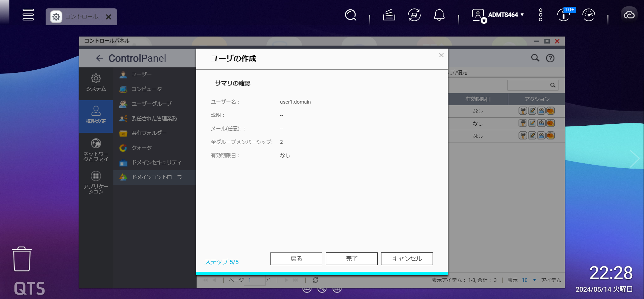Screen dimensions: 644x299
Task: Open the notifications bell icon
Action: (439, 15)
